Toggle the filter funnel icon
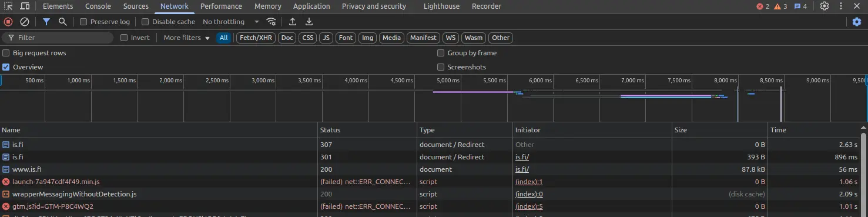868x217 pixels. (46, 22)
